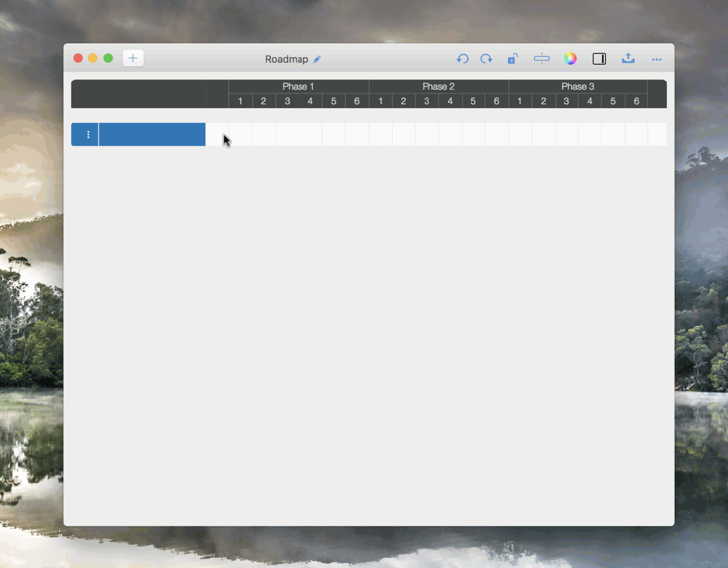Click the pencil icon to rename Roadmap
This screenshot has height=568, width=728.
pyautogui.click(x=317, y=59)
